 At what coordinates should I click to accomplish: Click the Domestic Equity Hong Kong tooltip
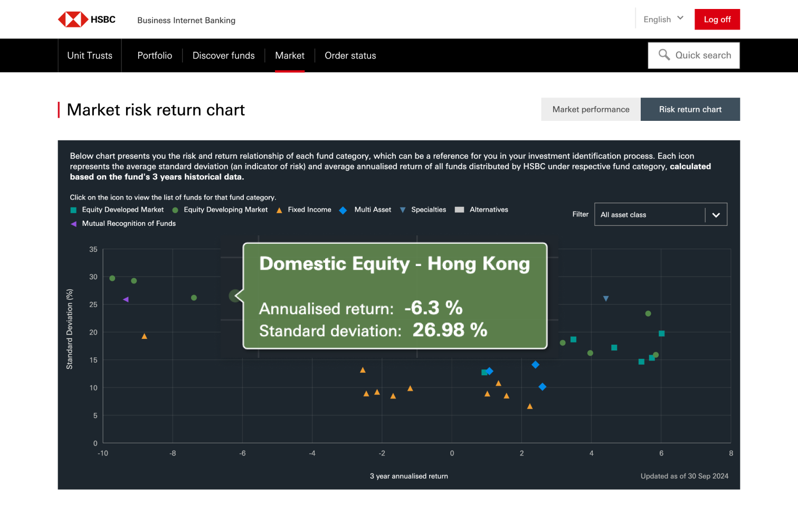click(394, 296)
